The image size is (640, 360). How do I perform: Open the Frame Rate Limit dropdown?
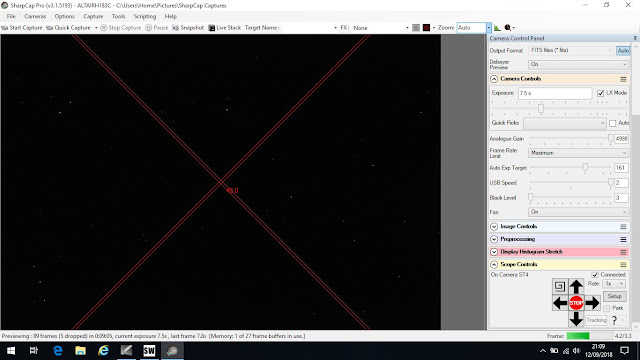(x=578, y=153)
